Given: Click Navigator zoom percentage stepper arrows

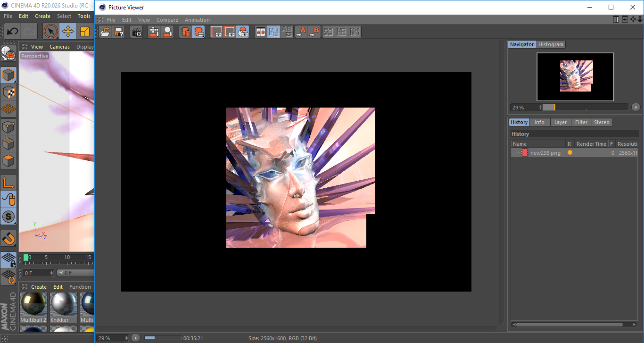Looking at the screenshot, I should point(541,108).
